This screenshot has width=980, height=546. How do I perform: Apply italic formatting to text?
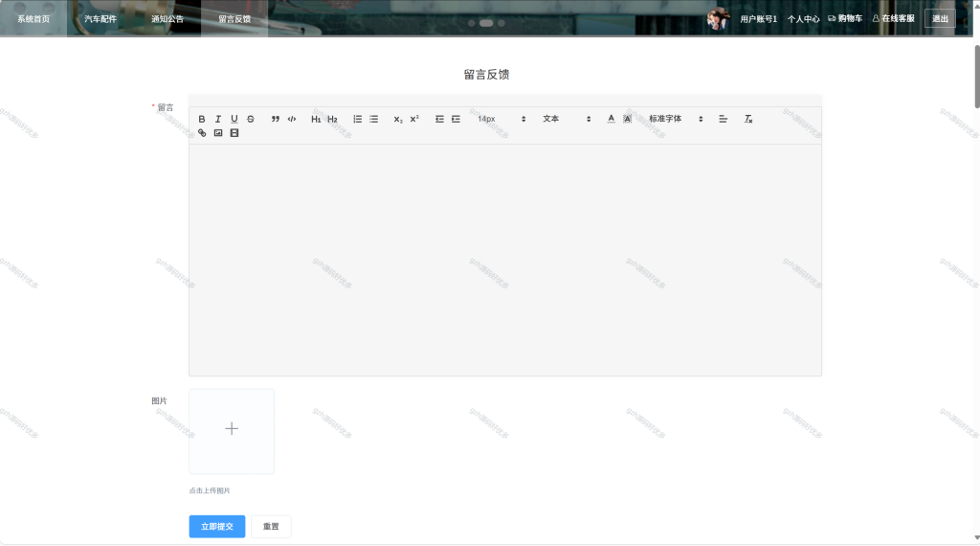click(x=218, y=119)
